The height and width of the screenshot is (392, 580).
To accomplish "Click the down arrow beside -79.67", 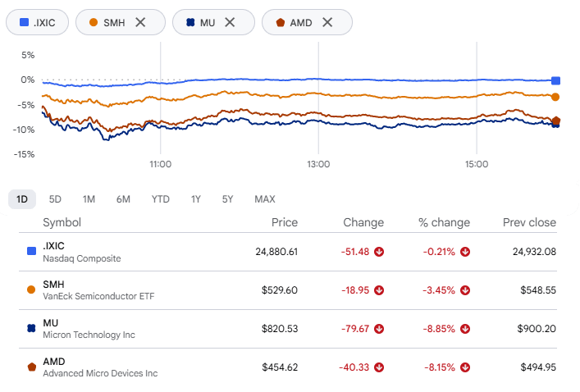I will click(379, 329).
